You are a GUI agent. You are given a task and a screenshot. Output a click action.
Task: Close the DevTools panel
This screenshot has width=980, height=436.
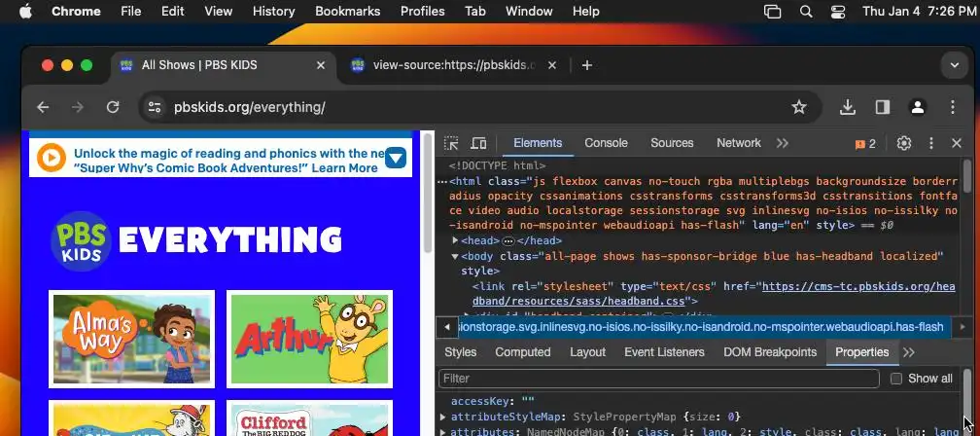point(957,143)
